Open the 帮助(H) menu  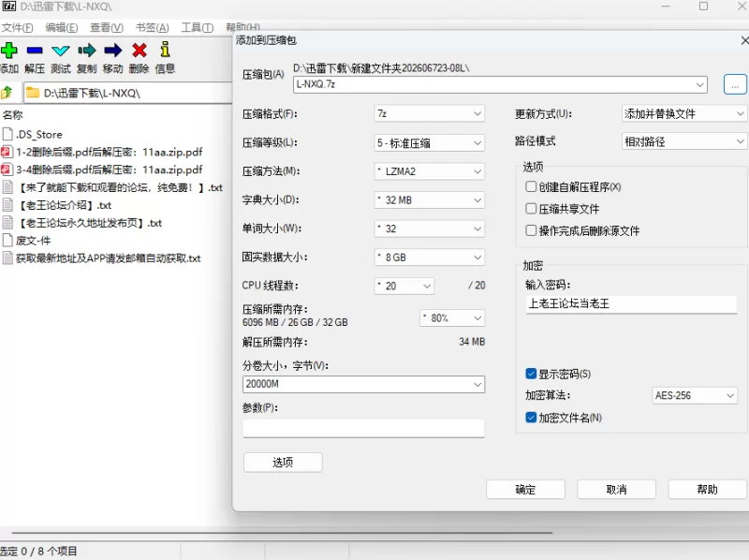coord(242,27)
